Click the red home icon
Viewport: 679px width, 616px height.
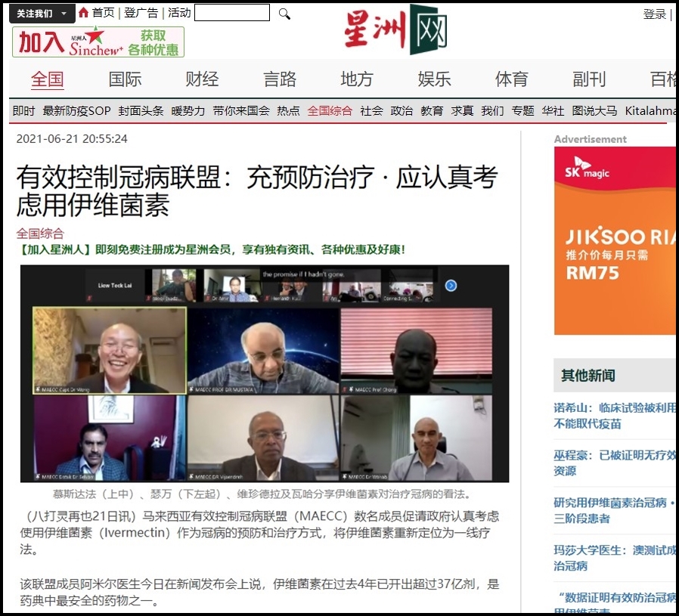coord(83,13)
